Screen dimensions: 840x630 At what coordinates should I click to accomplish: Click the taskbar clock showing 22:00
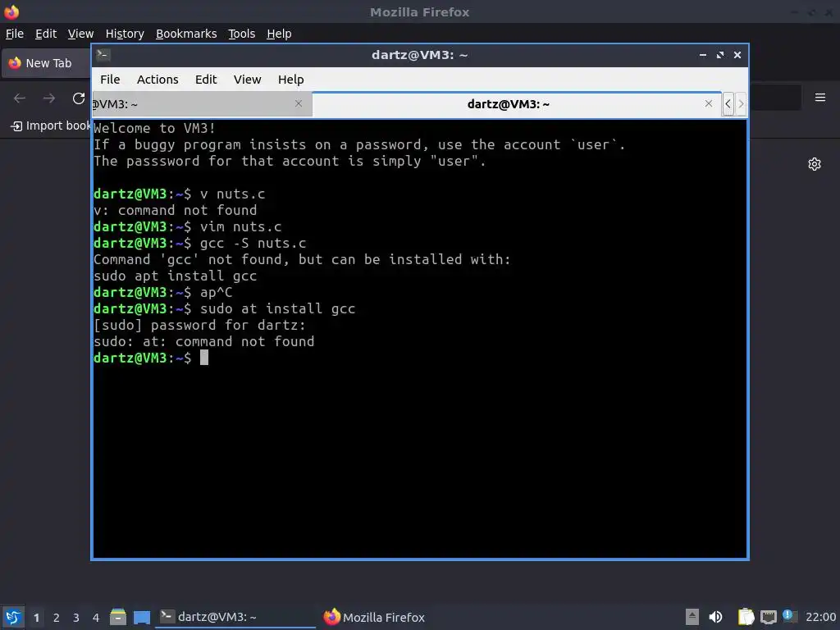tap(820, 617)
